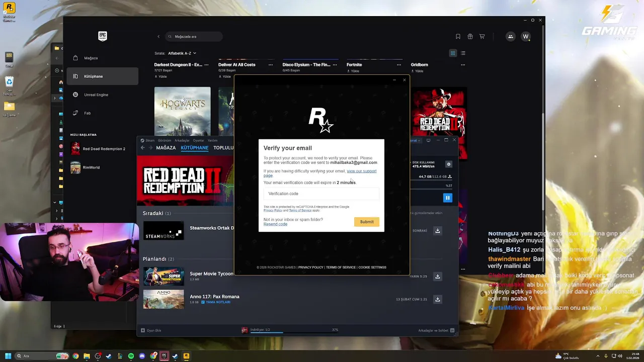Image resolution: width=644 pixels, height=362 pixels.
Task: Click Yükle under Fortnite
Action: [x=353, y=71]
